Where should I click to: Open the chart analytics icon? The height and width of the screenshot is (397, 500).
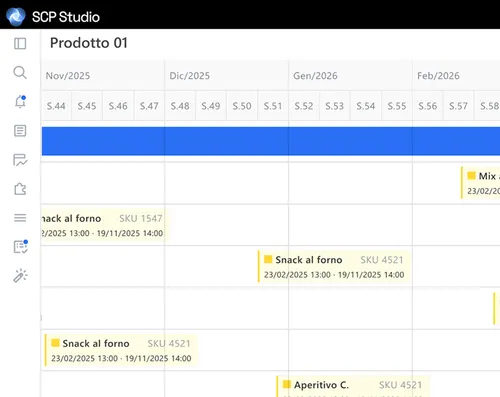click(20, 160)
